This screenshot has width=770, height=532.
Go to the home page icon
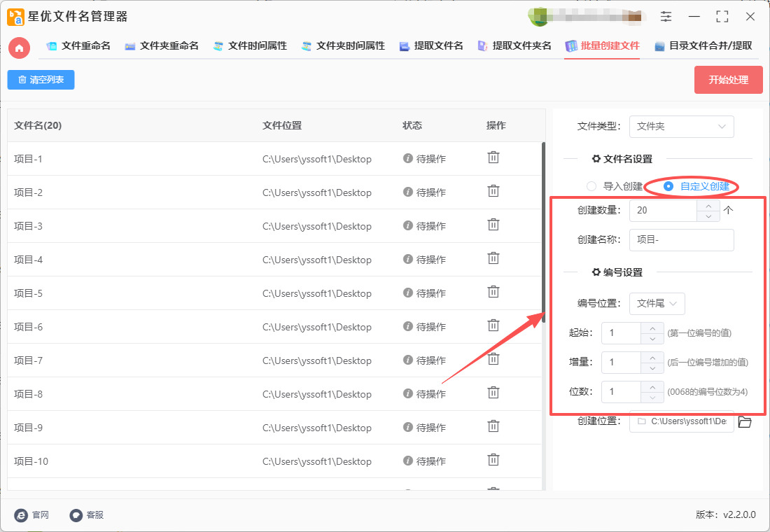tap(19, 48)
